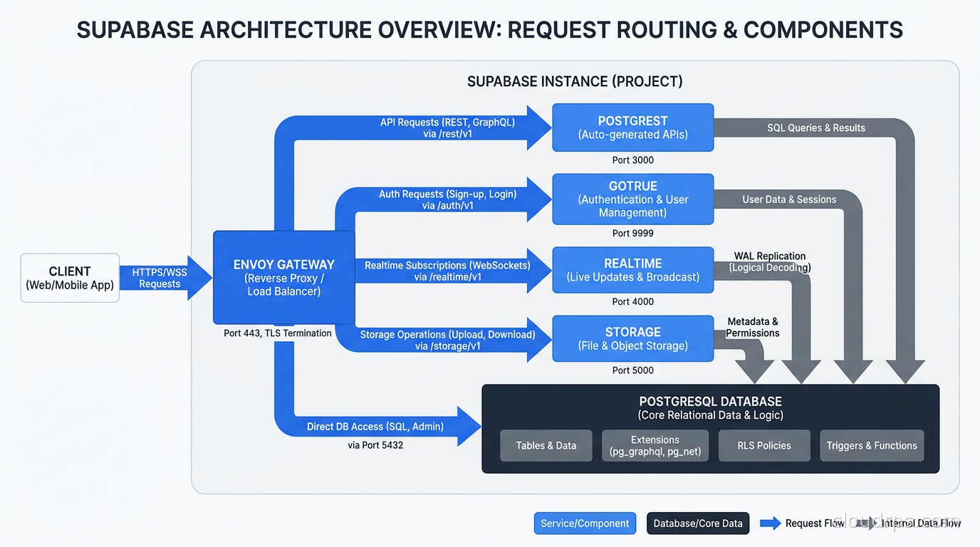
Task: Click the Client (Web/Mobile App) box
Action: click(x=70, y=278)
